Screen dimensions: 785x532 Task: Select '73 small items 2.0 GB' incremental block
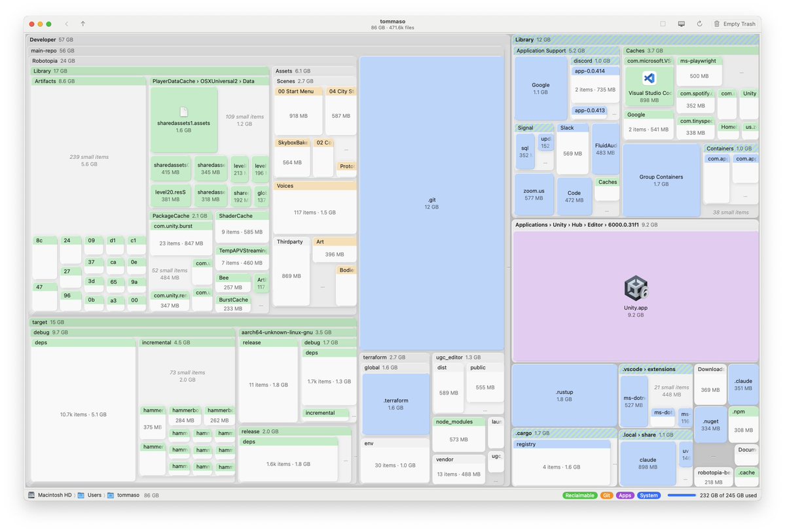coord(187,376)
